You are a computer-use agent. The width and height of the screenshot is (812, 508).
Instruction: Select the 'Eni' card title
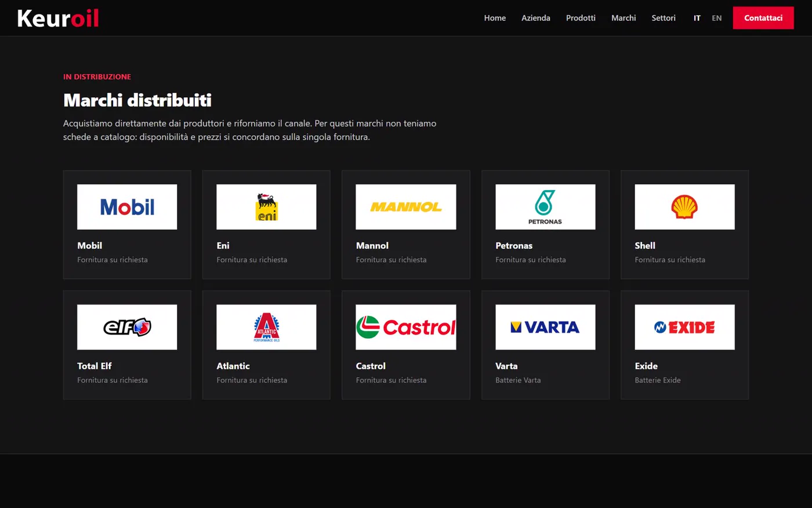[223, 246]
